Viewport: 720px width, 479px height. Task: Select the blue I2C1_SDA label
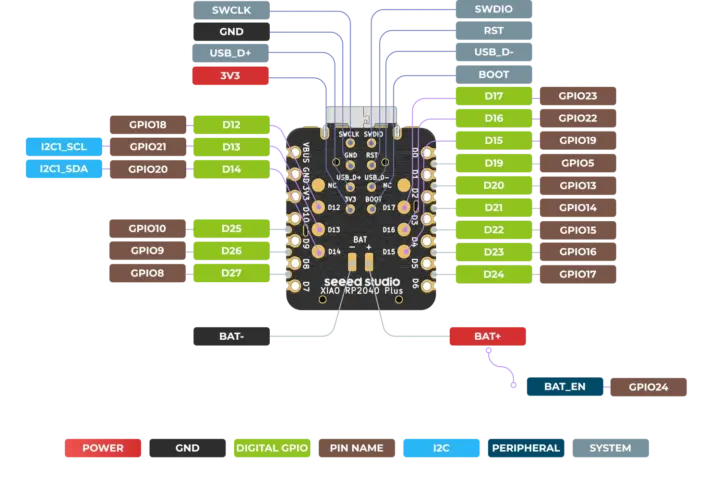pos(64,169)
